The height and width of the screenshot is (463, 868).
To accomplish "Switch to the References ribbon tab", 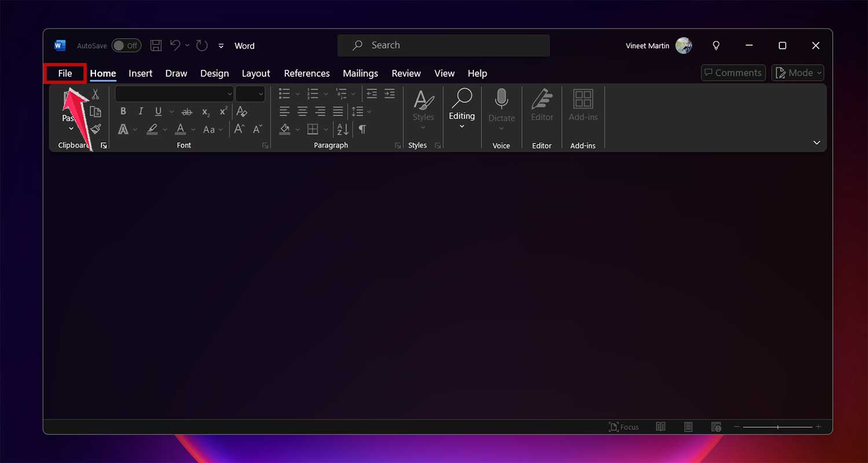I will [307, 74].
